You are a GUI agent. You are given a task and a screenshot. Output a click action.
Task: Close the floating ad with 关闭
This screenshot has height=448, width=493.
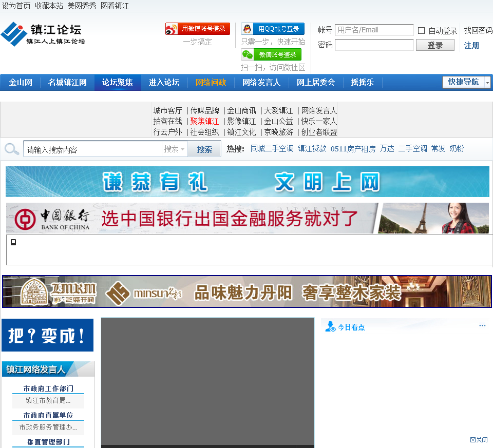click(479, 440)
